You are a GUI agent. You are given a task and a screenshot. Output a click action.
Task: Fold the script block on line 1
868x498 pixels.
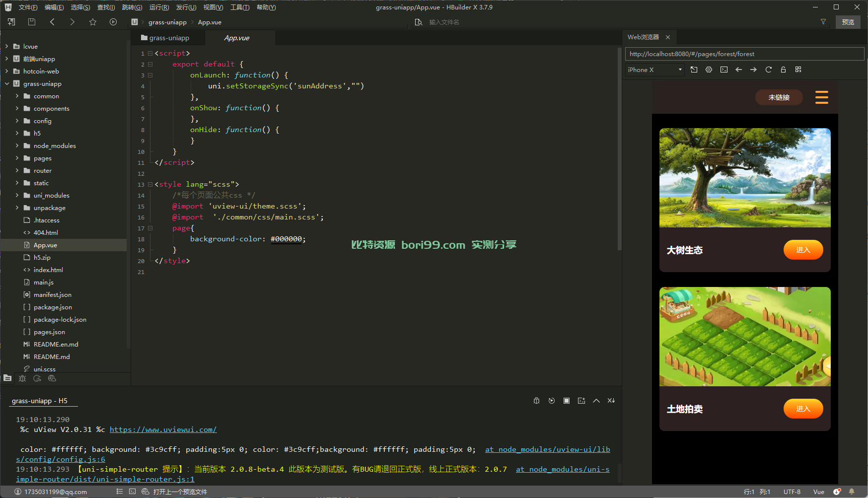pos(150,53)
